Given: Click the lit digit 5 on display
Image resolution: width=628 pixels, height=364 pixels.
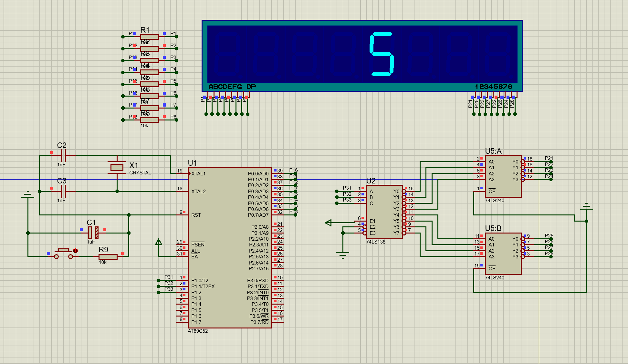Looking at the screenshot, I should (x=382, y=54).
